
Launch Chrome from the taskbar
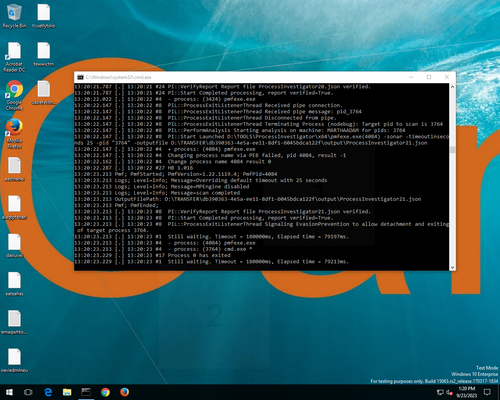tap(105, 392)
